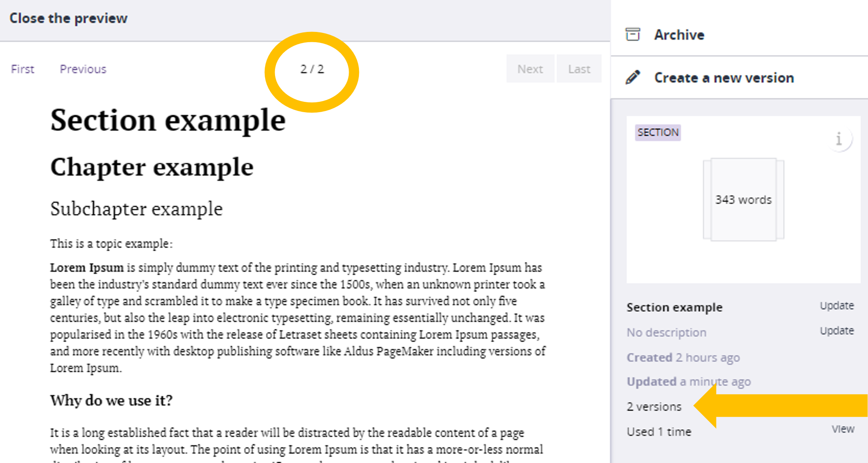Click the Archive menu label
The width and height of the screenshot is (868, 463).
coord(679,35)
